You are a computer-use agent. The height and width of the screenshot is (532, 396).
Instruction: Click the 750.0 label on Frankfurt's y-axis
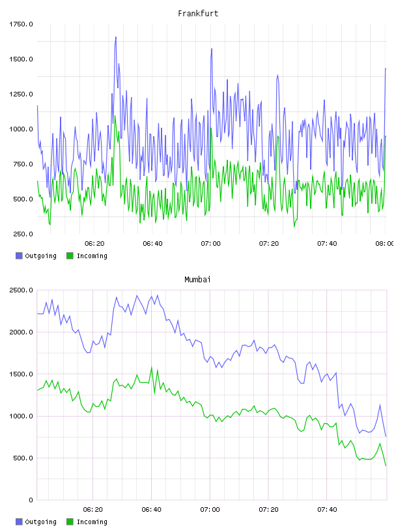point(23,164)
